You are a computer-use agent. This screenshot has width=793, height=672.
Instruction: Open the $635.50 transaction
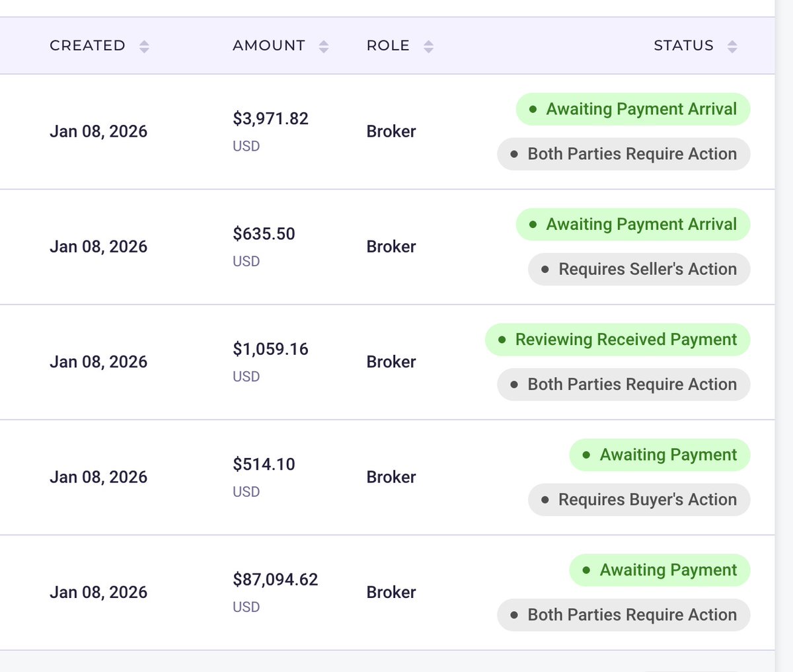(x=387, y=247)
